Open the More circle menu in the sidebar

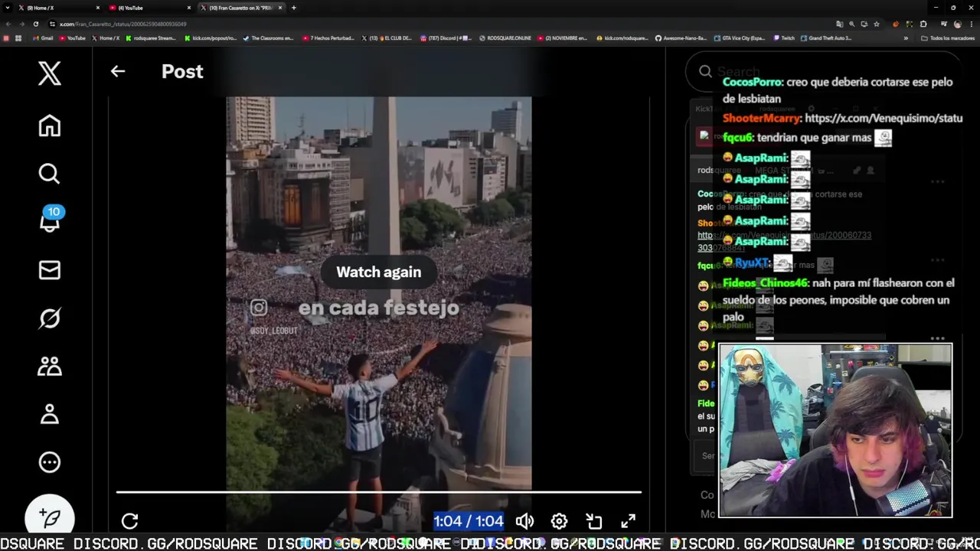point(50,462)
